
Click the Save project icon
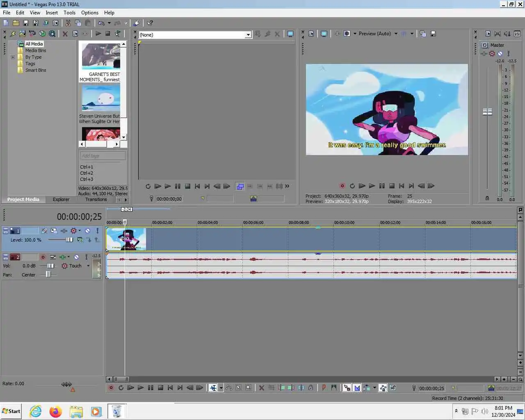click(26, 23)
